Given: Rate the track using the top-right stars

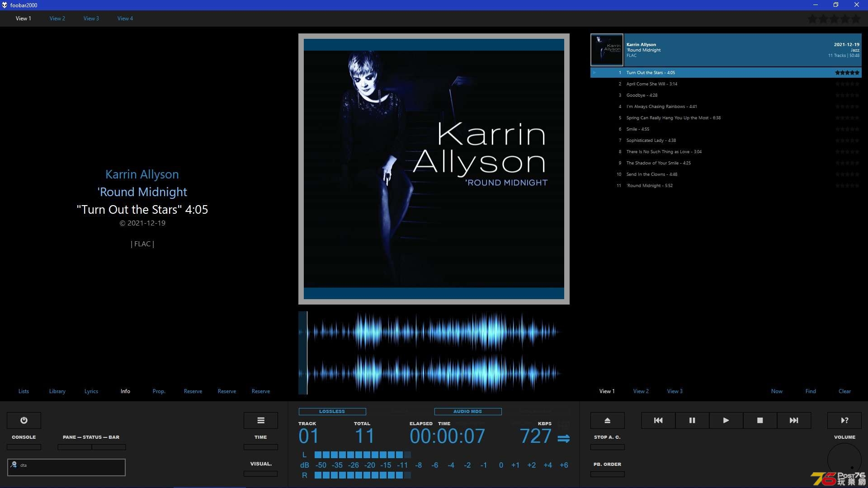Looking at the screenshot, I should tap(834, 19).
